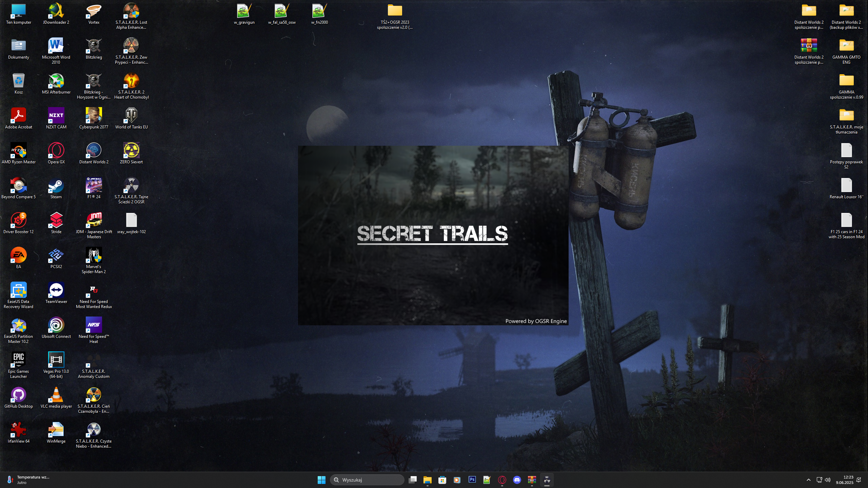Select the Postępy poprawek S2 document
Image resolution: width=868 pixels, height=488 pixels.
click(x=846, y=156)
